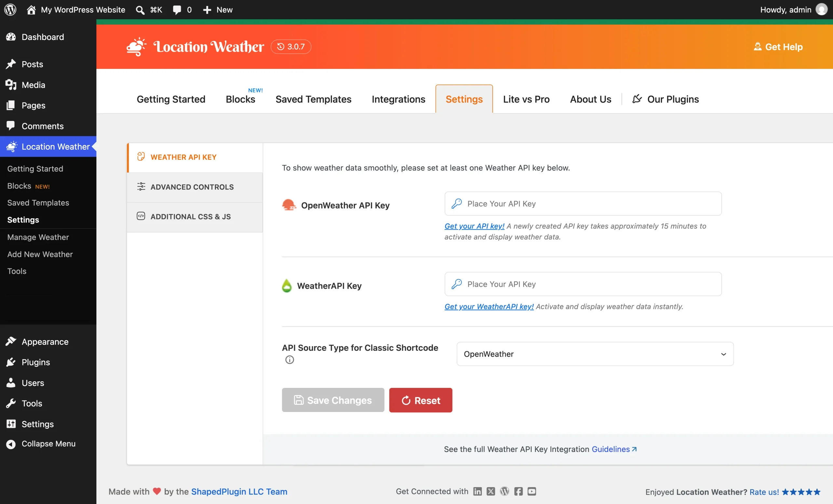The height and width of the screenshot is (504, 833).
Task: Click the admin avatar icon
Action: [822, 9]
